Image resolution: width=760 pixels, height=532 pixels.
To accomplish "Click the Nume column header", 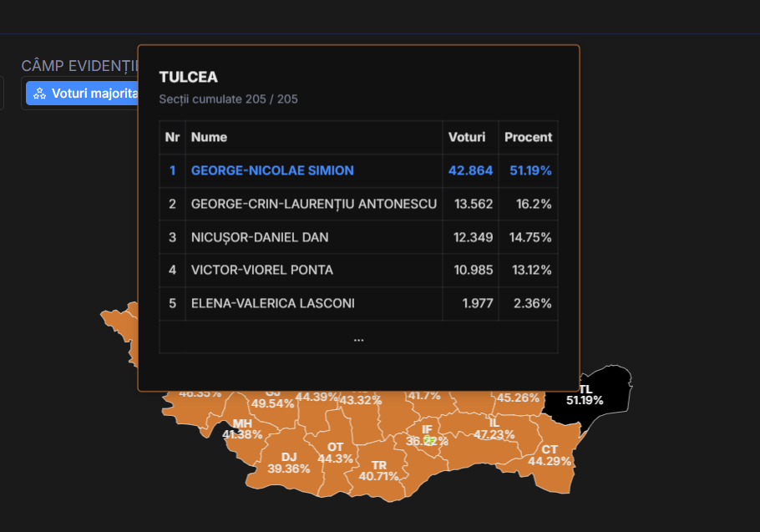I will click(x=209, y=137).
